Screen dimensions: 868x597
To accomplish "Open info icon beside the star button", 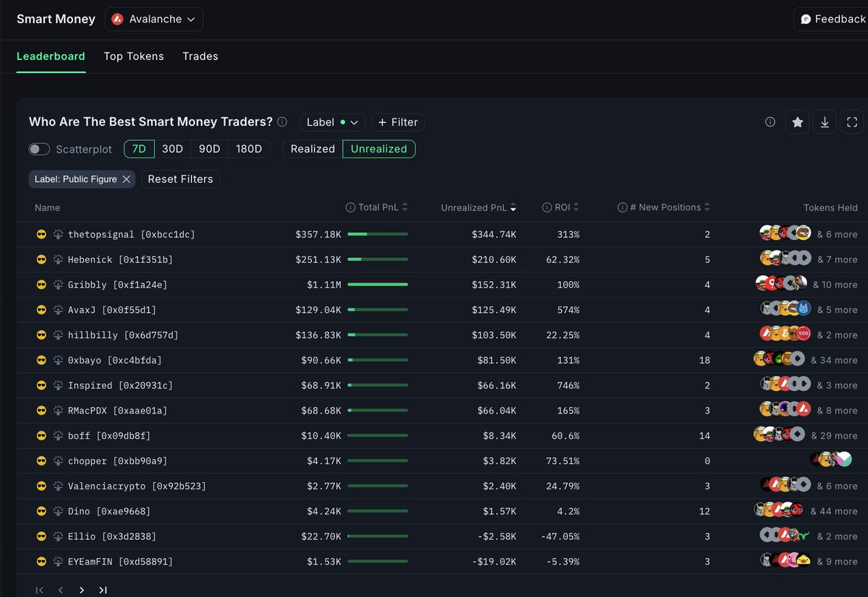I will click(770, 122).
